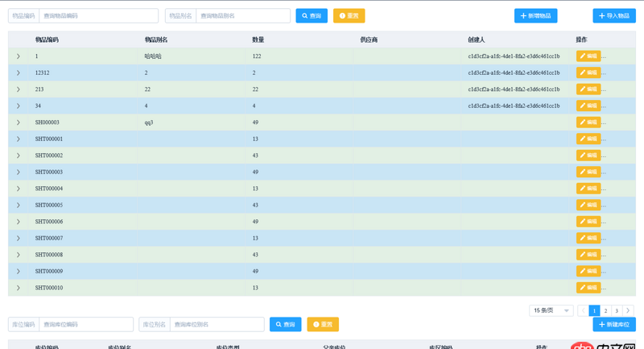The image size is (644, 349).
Task: Focus the 查询物品编码 input field
Action: tap(98, 15)
